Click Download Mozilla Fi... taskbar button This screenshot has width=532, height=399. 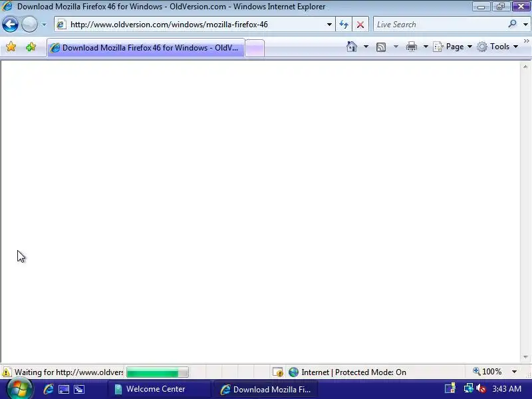pos(265,389)
